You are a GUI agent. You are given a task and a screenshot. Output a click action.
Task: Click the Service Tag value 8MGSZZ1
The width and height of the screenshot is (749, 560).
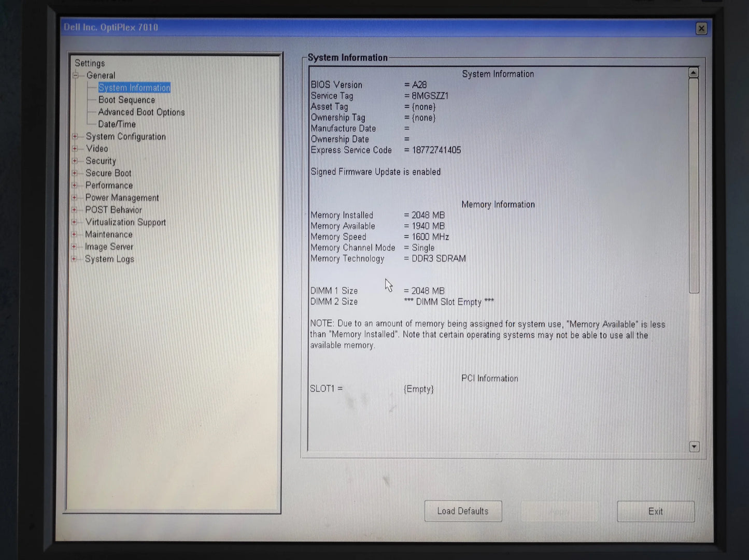430,96
